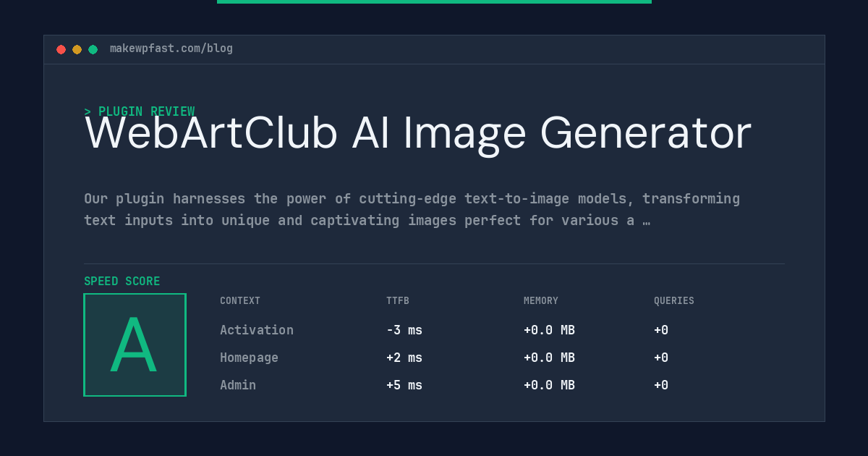Select the Homepage row label
This screenshot has width=868, height=456.
coord(249,358)
